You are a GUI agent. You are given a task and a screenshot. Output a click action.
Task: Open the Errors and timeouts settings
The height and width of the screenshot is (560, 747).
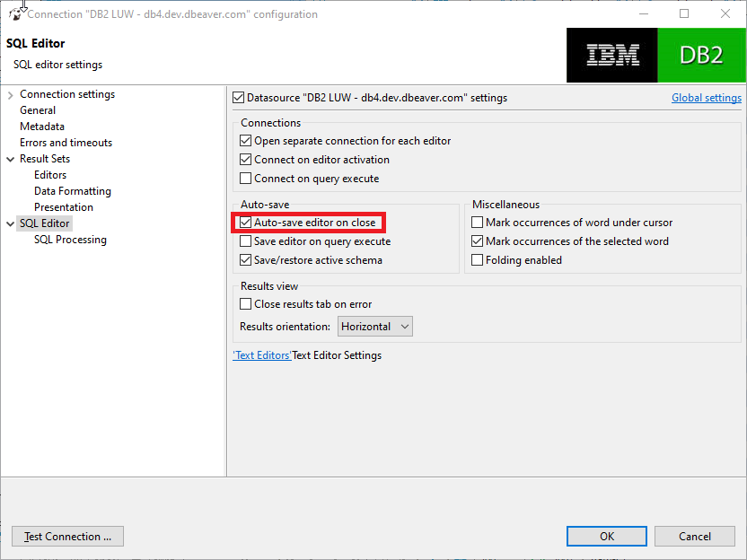(x=66, y=142)
